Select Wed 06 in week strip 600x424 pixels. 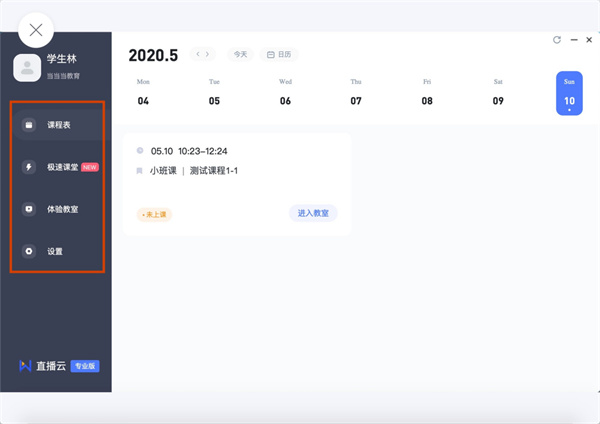coord(285,93)
